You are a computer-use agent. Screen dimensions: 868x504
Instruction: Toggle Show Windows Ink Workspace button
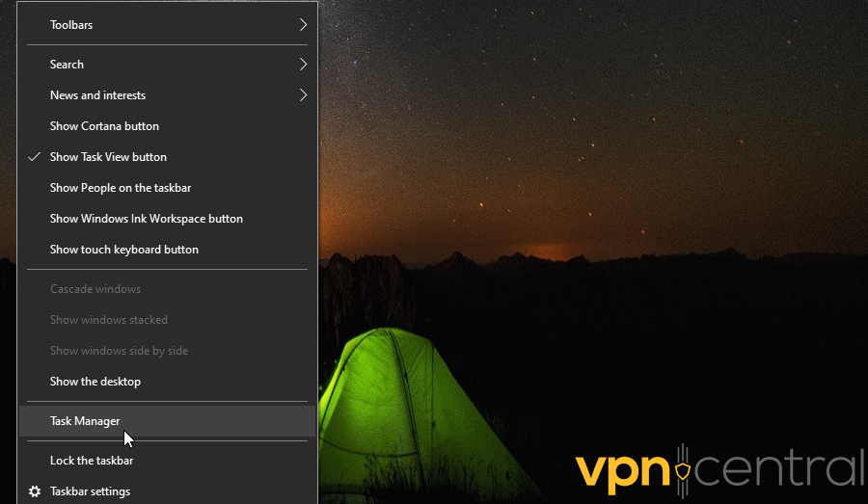click(x=167, y=219)
